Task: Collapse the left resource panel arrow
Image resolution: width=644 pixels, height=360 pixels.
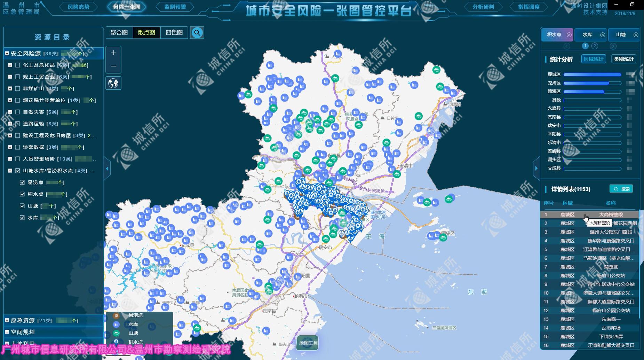Action: pos(107,169)
